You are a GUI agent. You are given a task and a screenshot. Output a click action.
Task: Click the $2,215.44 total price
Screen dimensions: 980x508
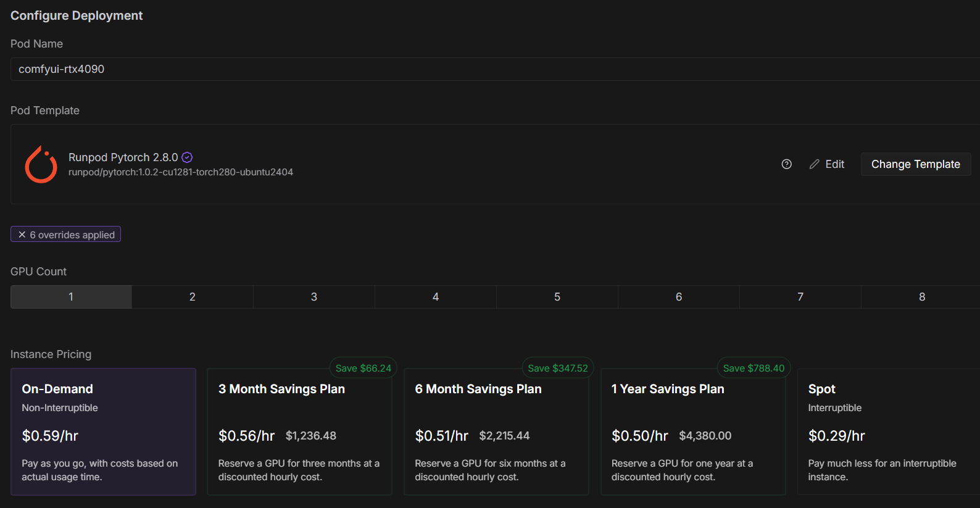[x=505, y=436]
